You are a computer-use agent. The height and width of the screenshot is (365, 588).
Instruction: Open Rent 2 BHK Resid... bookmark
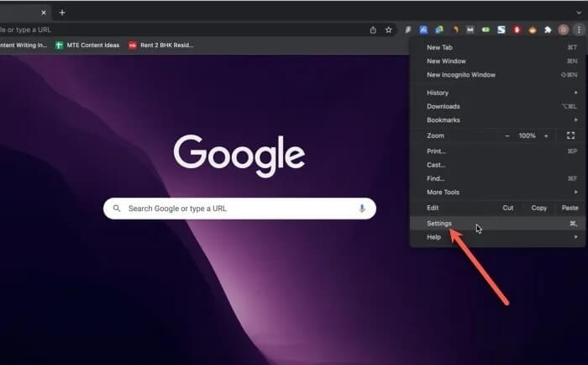tap(161, 45)
